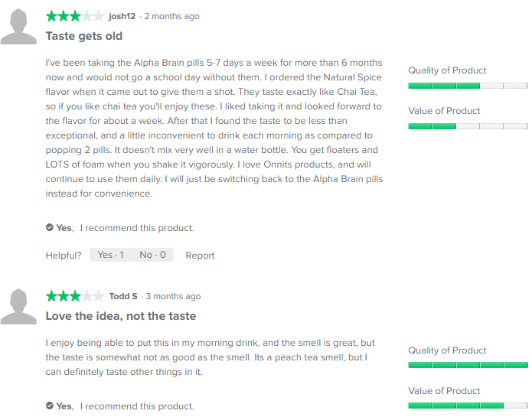The height and width of the screenshot is (417, 532).
Task: Vote Yes on josh12's review helpfulness
Action: coord(110,255)
